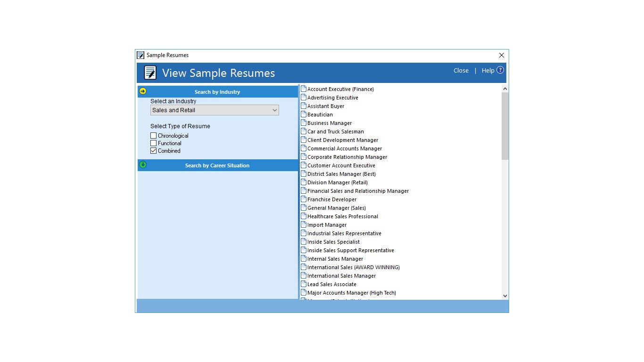Click the document icon for General Manager (Sales)

click(x=304, y=207)
